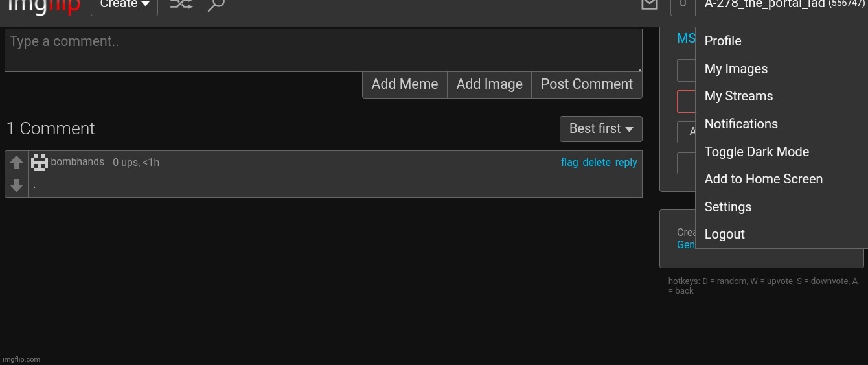The image size is (868, 365).
Task: Toggle Dark Mode from user menu
Action: pyautogui.click(x=757, y=152)
